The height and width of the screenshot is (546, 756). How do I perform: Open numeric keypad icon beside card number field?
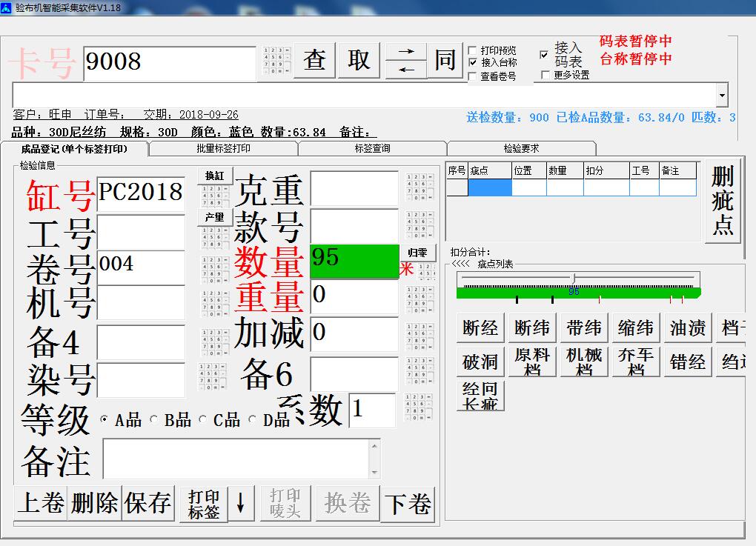tap(276, 60)
